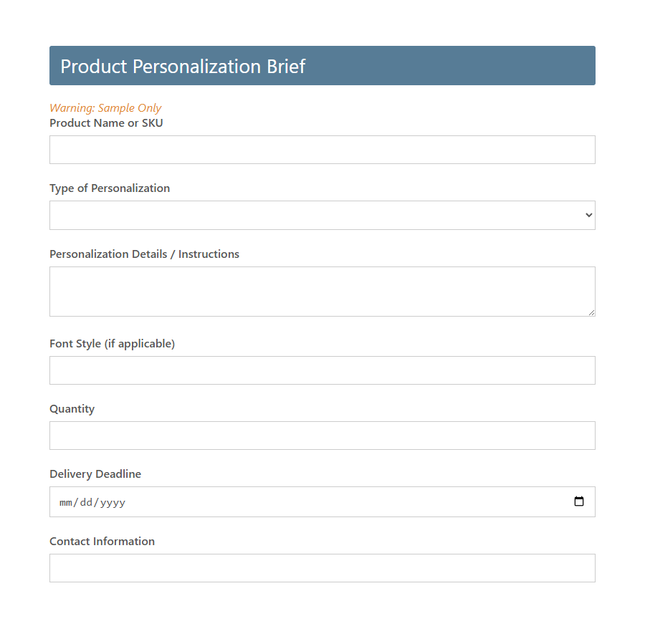Open the calendar icon in Delivery Deadline field
Screen dimensions: 645x644
(x=579, y=501)
